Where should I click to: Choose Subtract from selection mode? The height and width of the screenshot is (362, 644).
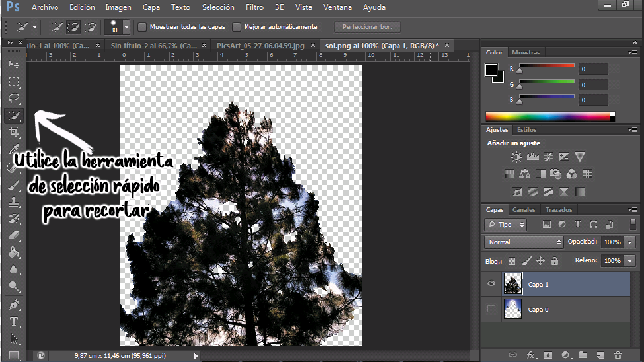pyautogui.click(x=91, y=27)
